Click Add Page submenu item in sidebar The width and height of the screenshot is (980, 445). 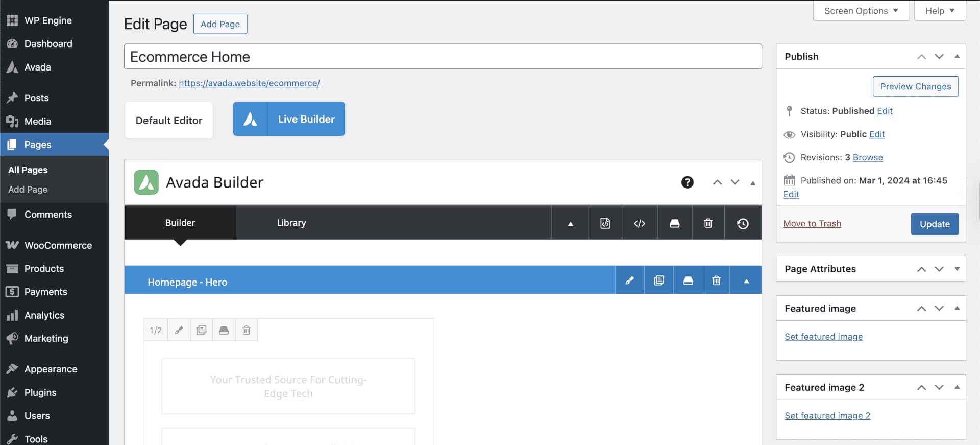(x=28, y=190)
